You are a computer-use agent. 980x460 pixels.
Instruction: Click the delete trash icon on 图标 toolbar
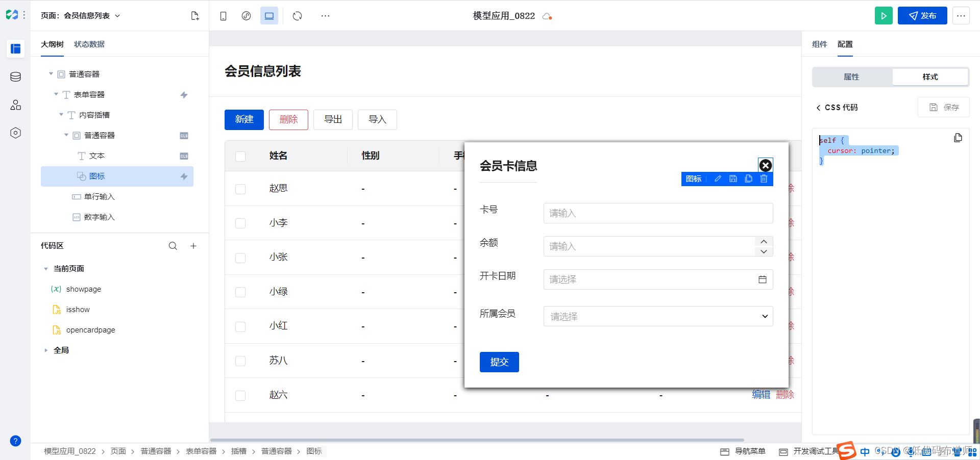coord(764,178)
